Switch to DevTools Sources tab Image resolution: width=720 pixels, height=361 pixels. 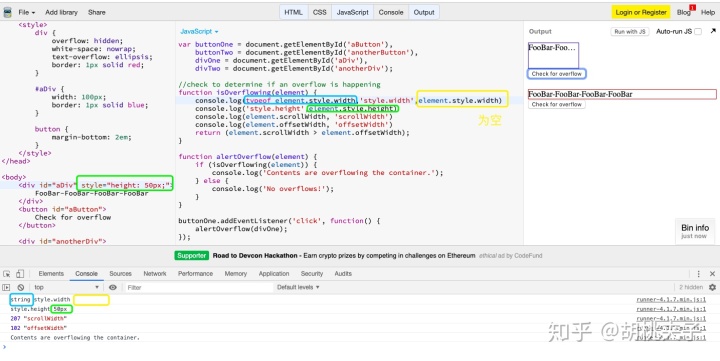pyautogui.click(x=120, y=274)
